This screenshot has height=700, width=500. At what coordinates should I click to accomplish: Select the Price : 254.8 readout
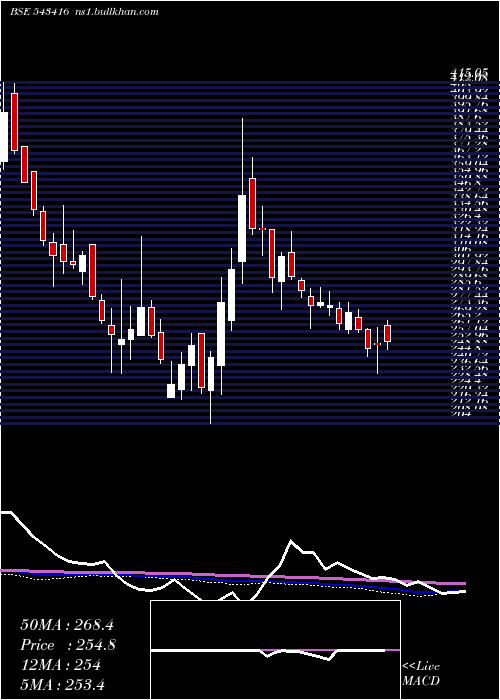click(x=68, y=645)
